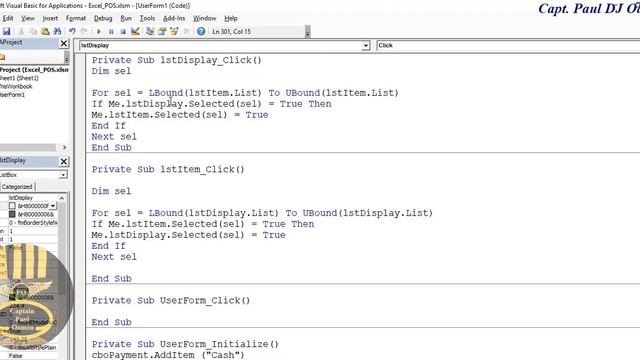The image size is (640, 360).
Task: Click the toggle folders icon in Project pane
Action: pyautogui.click(x=2, y=58)
